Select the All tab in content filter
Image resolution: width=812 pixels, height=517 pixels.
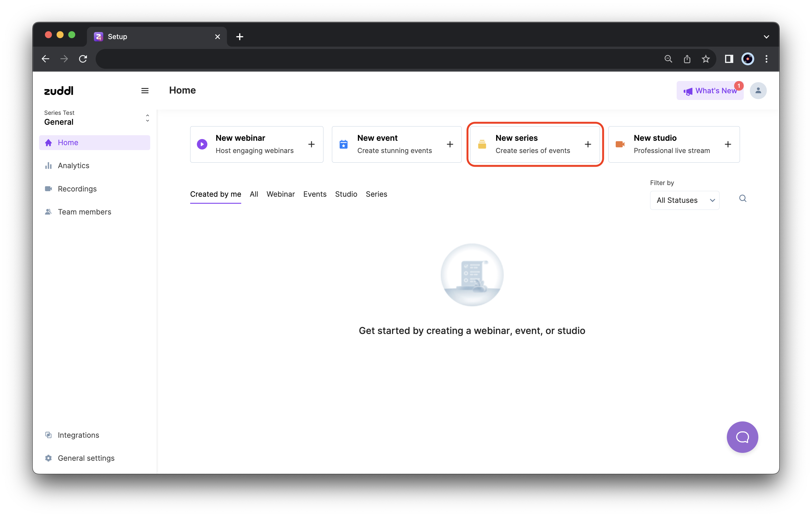click(x=253, y=194)
